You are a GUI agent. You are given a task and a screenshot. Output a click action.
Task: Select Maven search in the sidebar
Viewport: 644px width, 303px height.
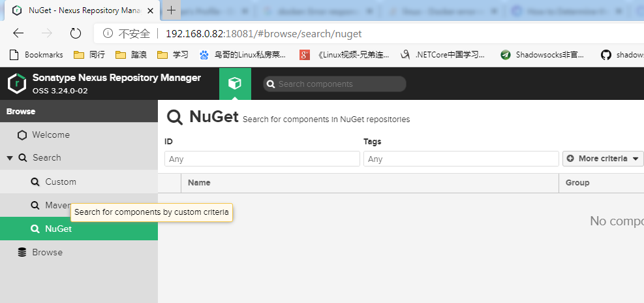click(79, 205)
